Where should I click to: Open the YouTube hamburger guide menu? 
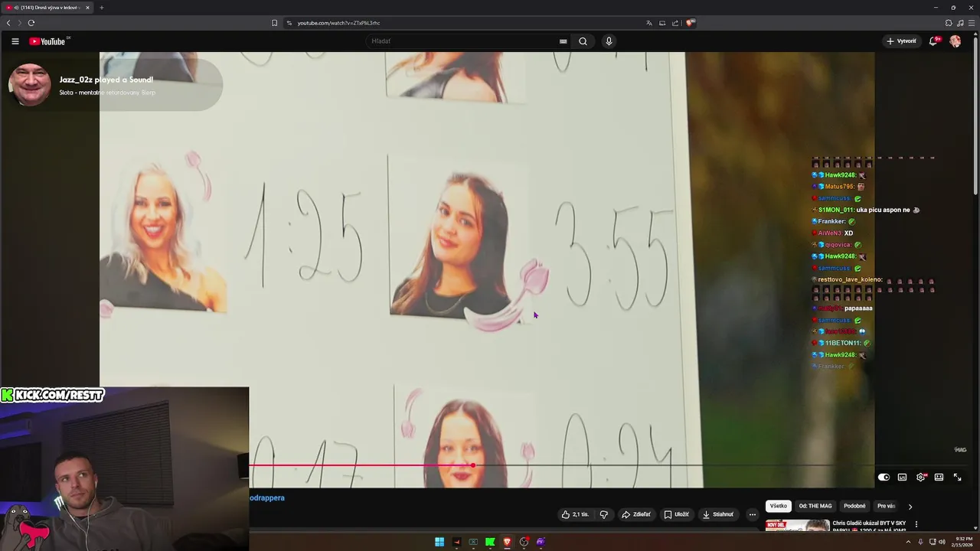pyautogui.click(x=15, y=41)
